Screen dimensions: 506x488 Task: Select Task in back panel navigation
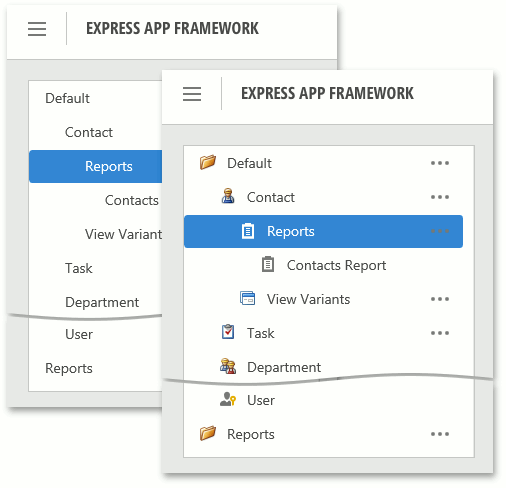pos(79,268)
